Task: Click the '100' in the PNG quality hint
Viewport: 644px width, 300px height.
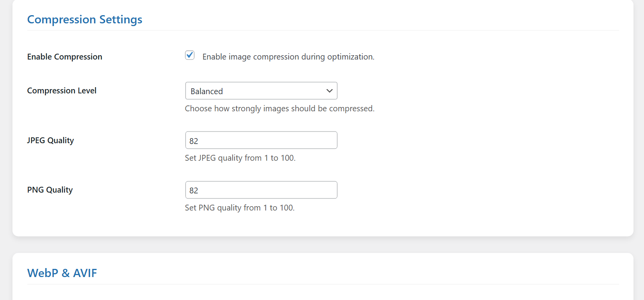Action: tap(286, 208)
